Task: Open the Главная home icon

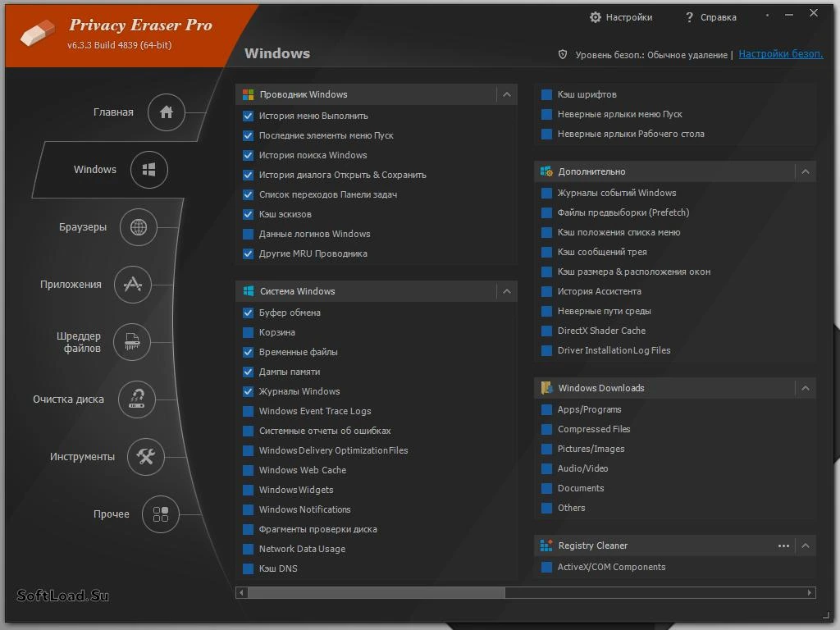Action: click(166, 112)
